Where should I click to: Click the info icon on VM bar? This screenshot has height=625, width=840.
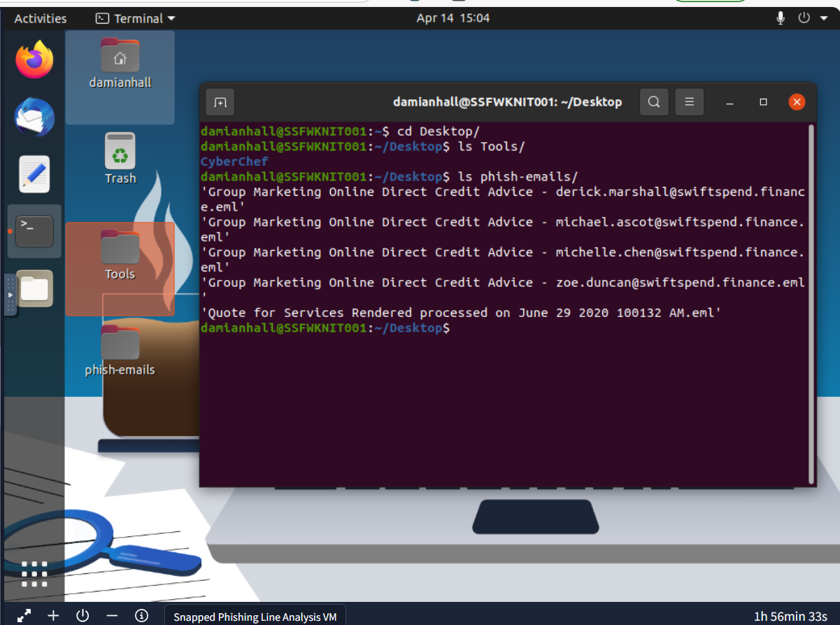[141, 616]
